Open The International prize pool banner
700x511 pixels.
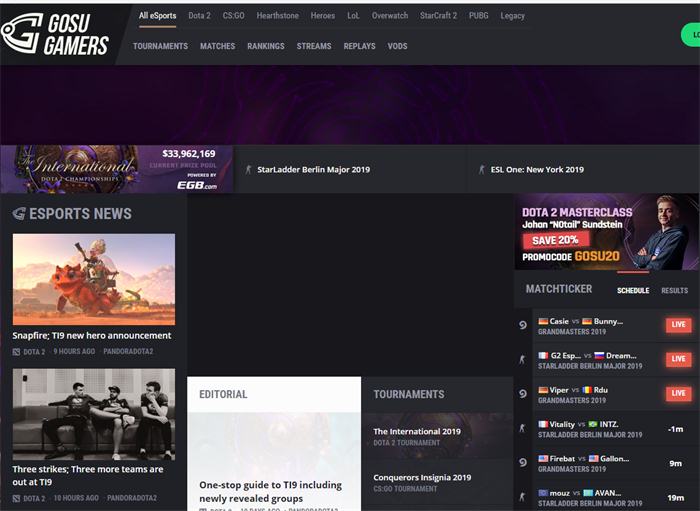[x=117, y=169]
